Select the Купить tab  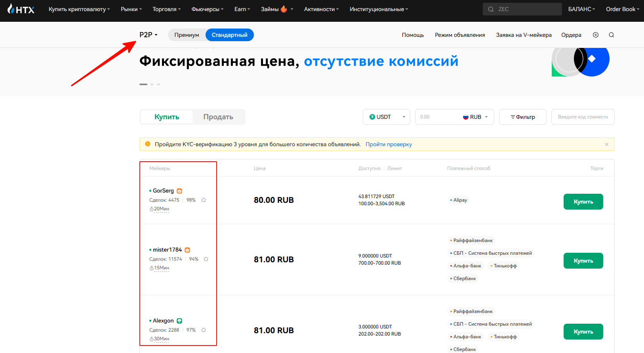pos(167,117)
